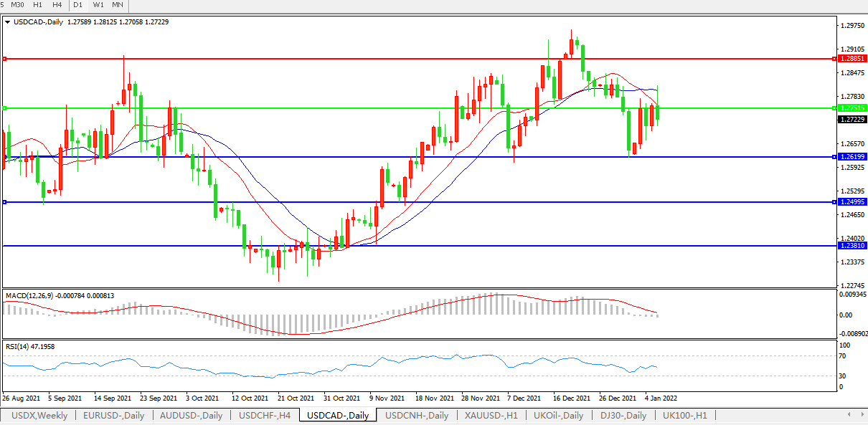This screenshot has width=868, height=425.
Task: Choose the MN monthly timeframe
Action: click(118, 5)
